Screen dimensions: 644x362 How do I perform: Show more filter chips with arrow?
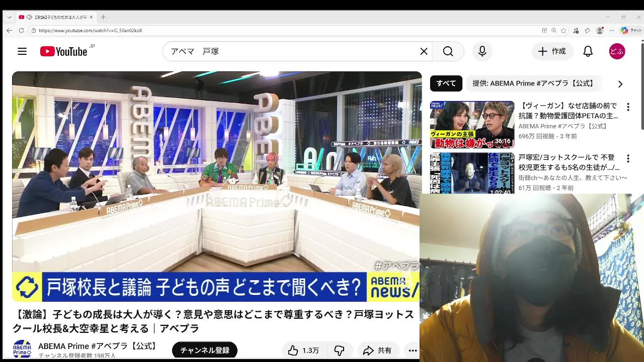pos(620,84)
